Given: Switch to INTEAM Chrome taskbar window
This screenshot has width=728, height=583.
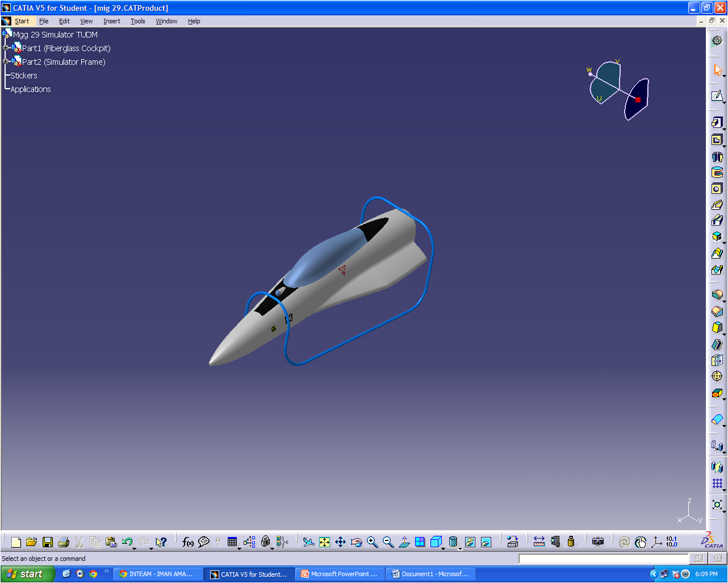Looking at the screenshot, I should [x=158, y=574].
